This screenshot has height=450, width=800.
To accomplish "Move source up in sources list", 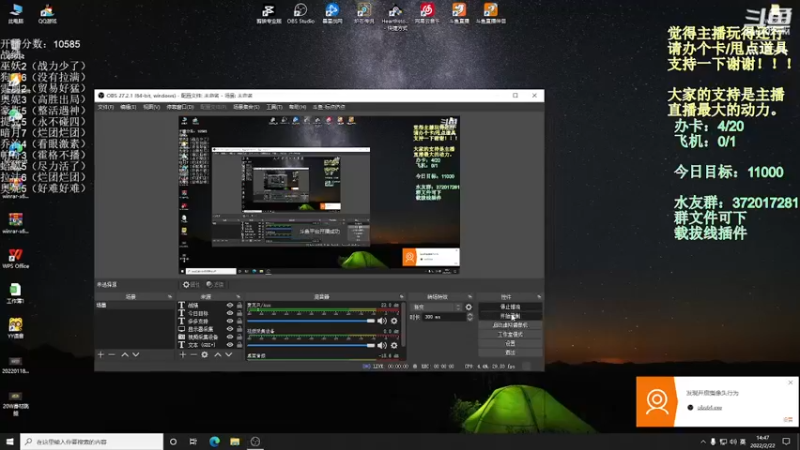I will 218,355.
